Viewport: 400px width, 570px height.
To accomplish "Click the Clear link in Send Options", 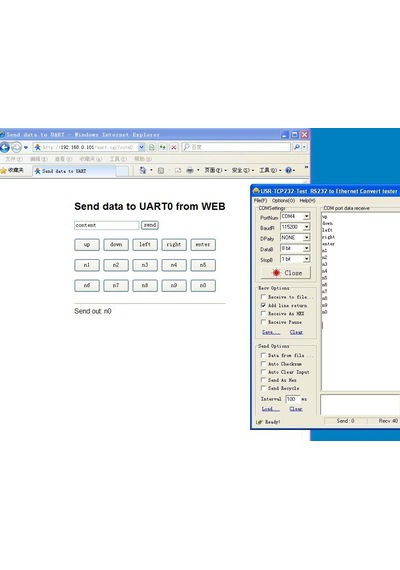I will 296,409.
